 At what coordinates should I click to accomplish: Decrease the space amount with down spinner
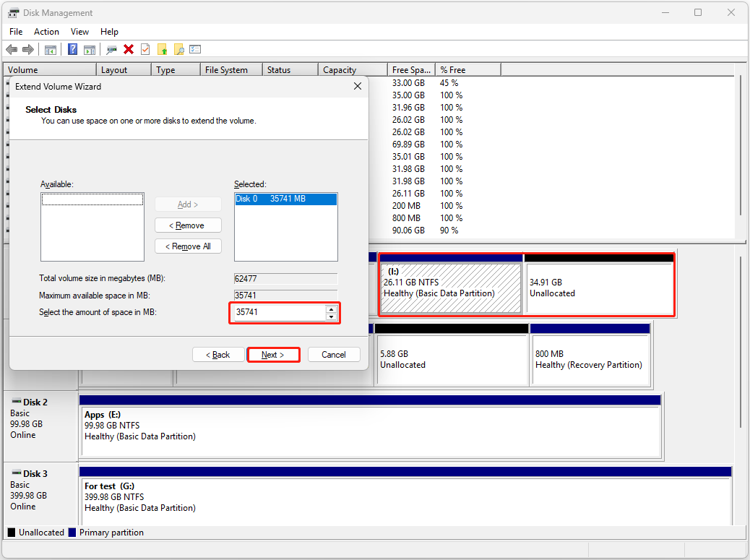pyautogui.click(x=331, y=316)
